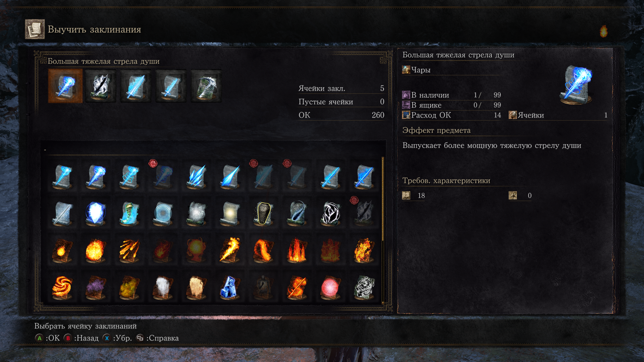Click the large spell preview image
This screenshot has width=644, height=362.
click(576, 84)
